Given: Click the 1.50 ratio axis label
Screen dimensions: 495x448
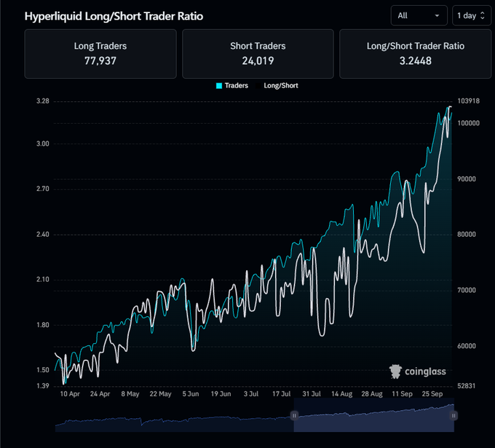Looking at the screenshot, I should (43, 370).
